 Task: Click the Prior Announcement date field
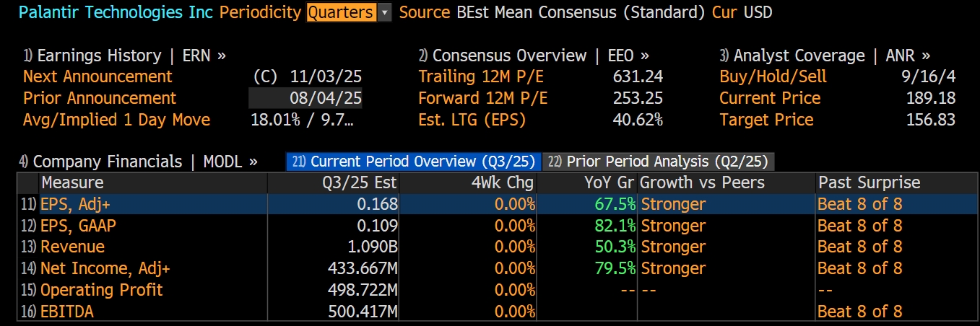pyautogui.click(x=305, y=98)
